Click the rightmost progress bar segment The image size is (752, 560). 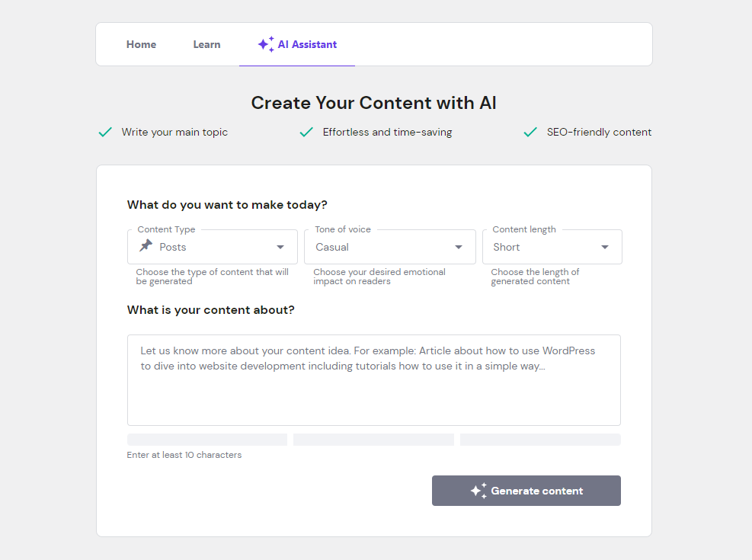(x=540, y=439)
